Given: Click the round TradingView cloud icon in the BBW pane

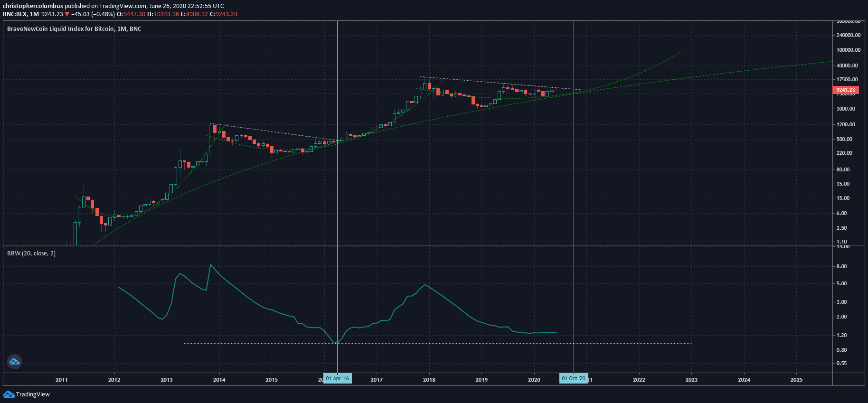Looking at the screenshot, I should (14, 362).
